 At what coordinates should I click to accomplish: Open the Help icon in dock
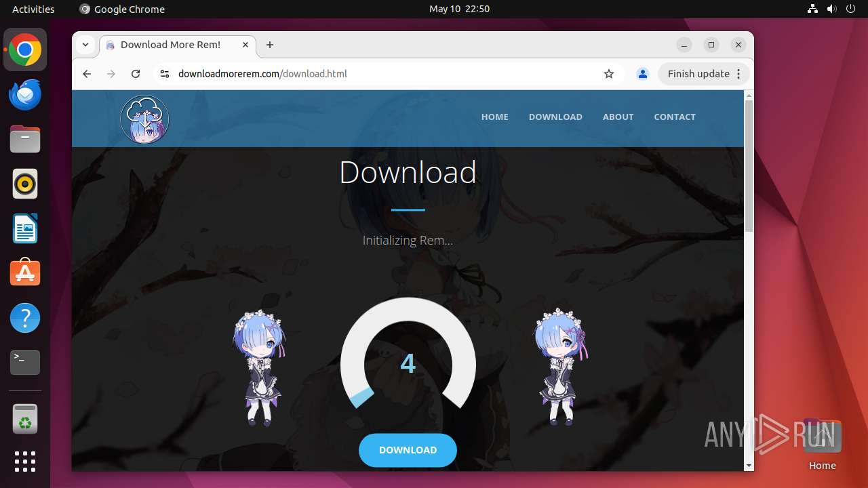click(25, 317)
